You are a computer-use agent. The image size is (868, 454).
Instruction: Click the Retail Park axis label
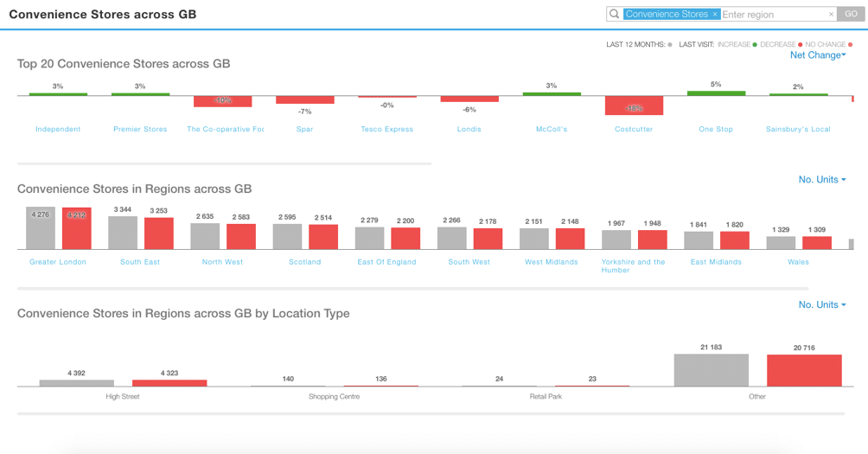click(546, 396)
